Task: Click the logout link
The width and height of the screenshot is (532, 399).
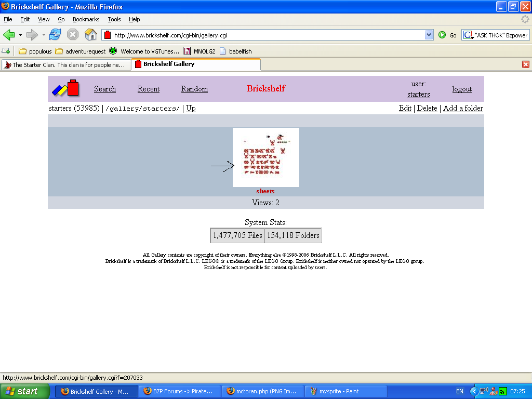Action: pos(462,89)
